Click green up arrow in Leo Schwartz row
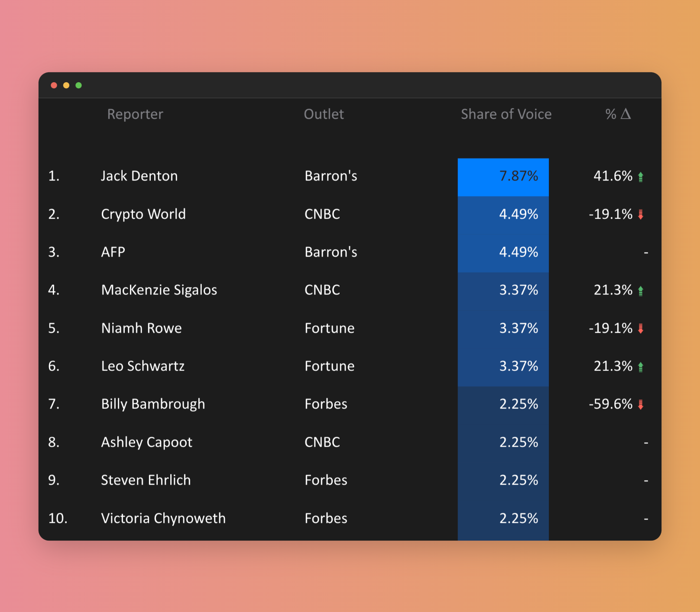700x612 pixels. pos(641,367)
